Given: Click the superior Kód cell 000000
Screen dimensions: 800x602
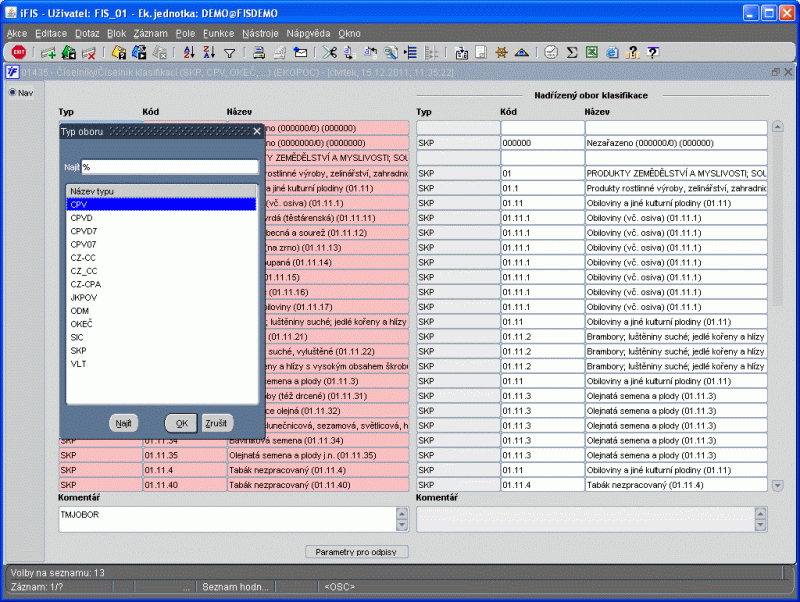Looking at the screenshot, I should tap(542, 143).
